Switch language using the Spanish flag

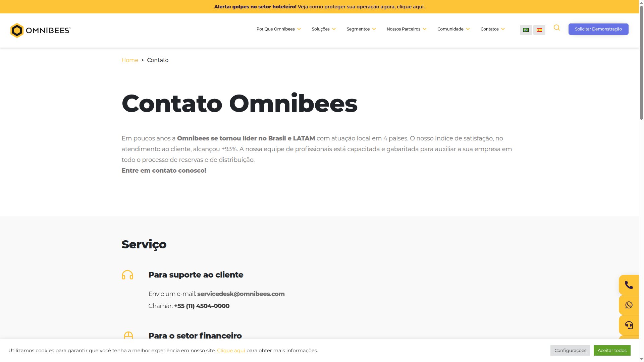pyautogui.click(x=539, y=29)
